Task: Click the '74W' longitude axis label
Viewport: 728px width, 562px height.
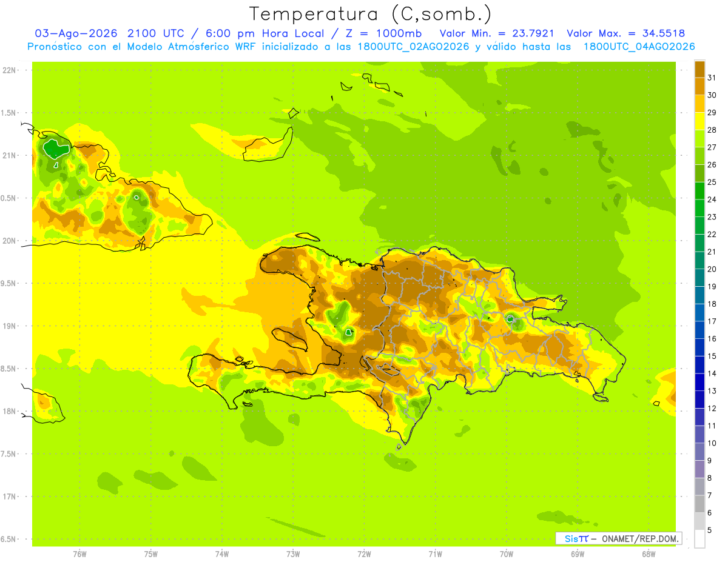Action: (x=222, y=554)
